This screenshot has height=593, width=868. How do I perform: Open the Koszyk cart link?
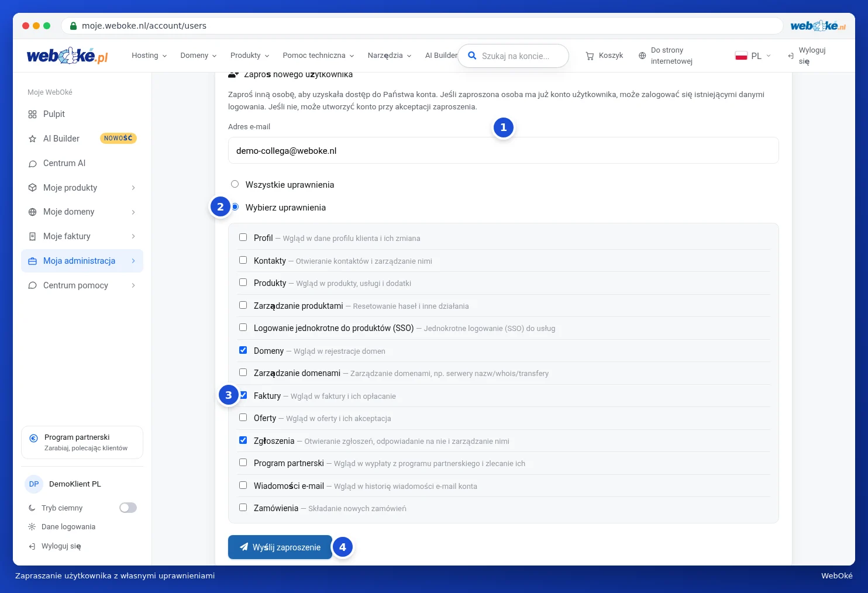(x=604, y=56)
